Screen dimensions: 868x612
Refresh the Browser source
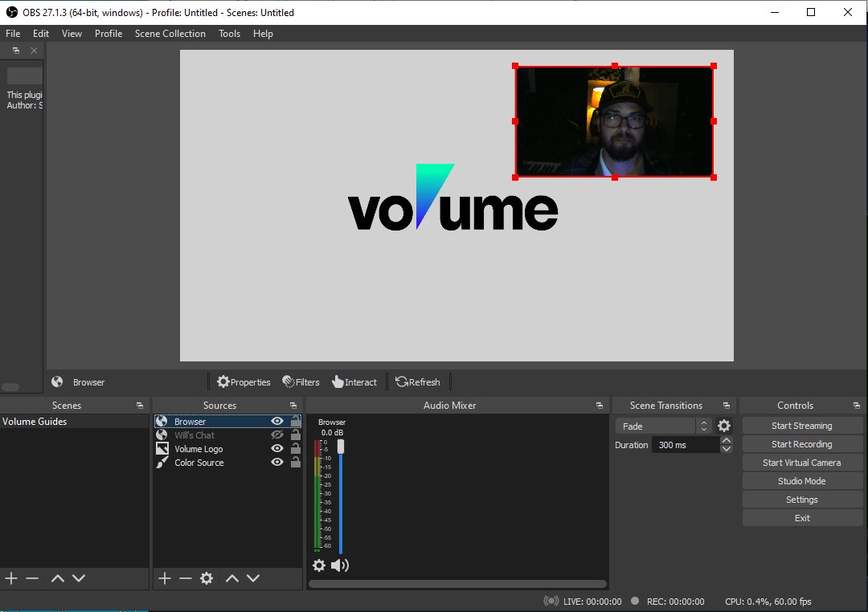click(x=418, y=381)
